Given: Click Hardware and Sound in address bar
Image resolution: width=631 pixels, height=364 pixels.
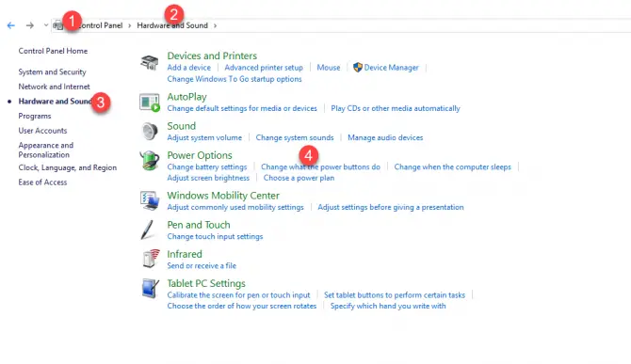Looking at the screenshot, I should 172,25.
